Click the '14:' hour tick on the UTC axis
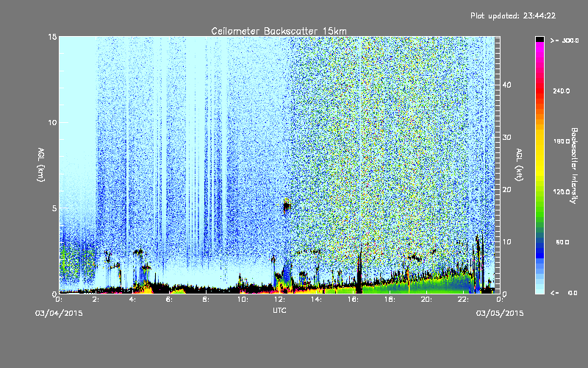 pos(316,300)
